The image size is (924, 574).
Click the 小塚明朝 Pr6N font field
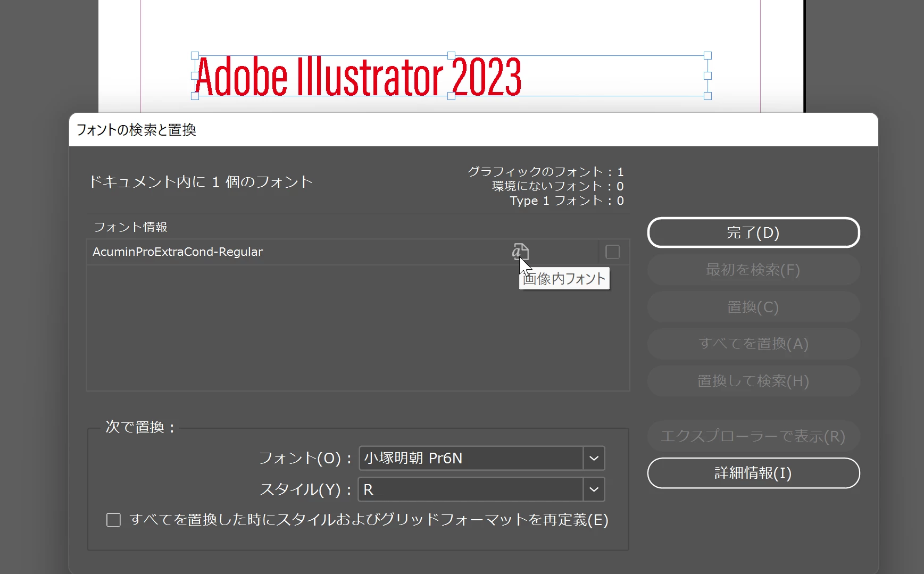[471, 458]
